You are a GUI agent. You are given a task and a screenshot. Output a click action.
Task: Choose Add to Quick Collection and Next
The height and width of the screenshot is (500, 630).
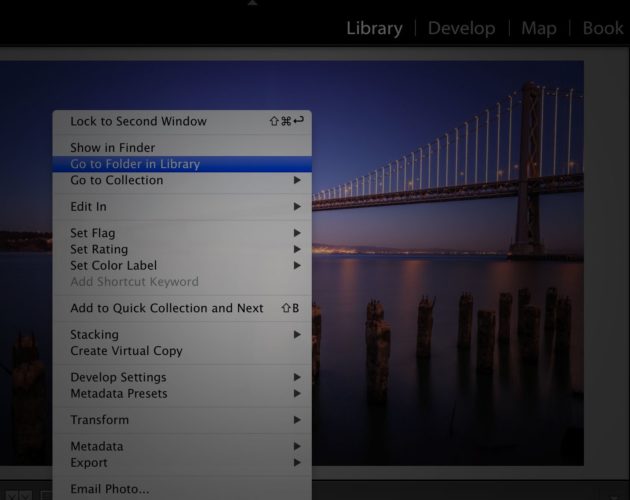(182, 308)
